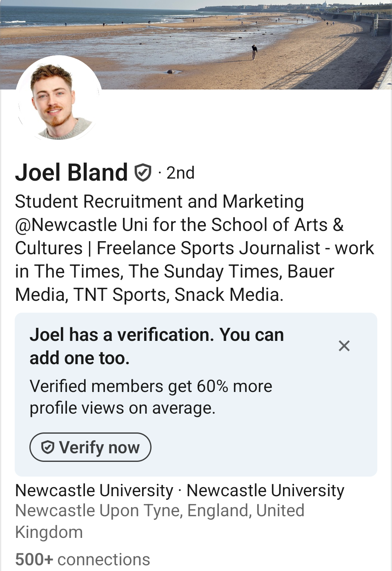Open Joel Bland's profile photo
The image size is (392, 571).
[x=58, y=99]
